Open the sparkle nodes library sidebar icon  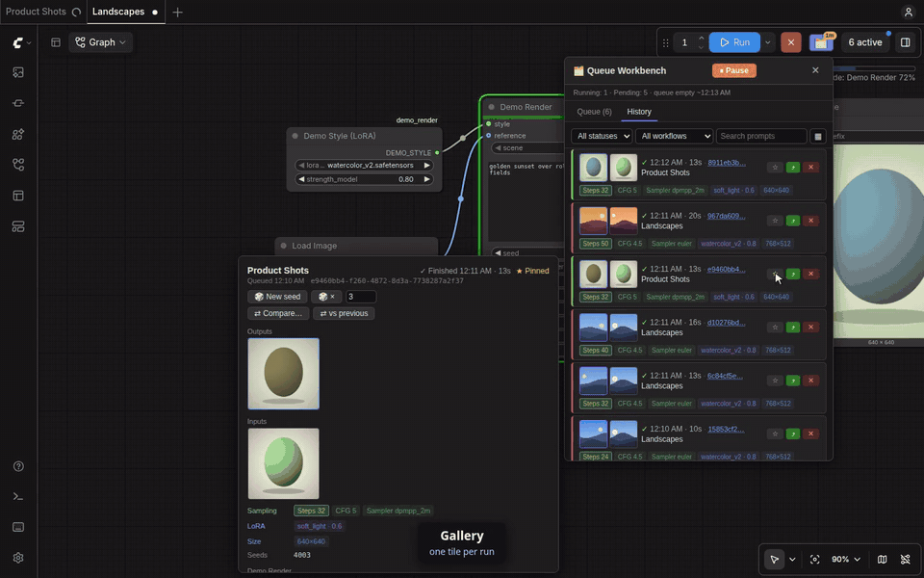click(18, 135)
